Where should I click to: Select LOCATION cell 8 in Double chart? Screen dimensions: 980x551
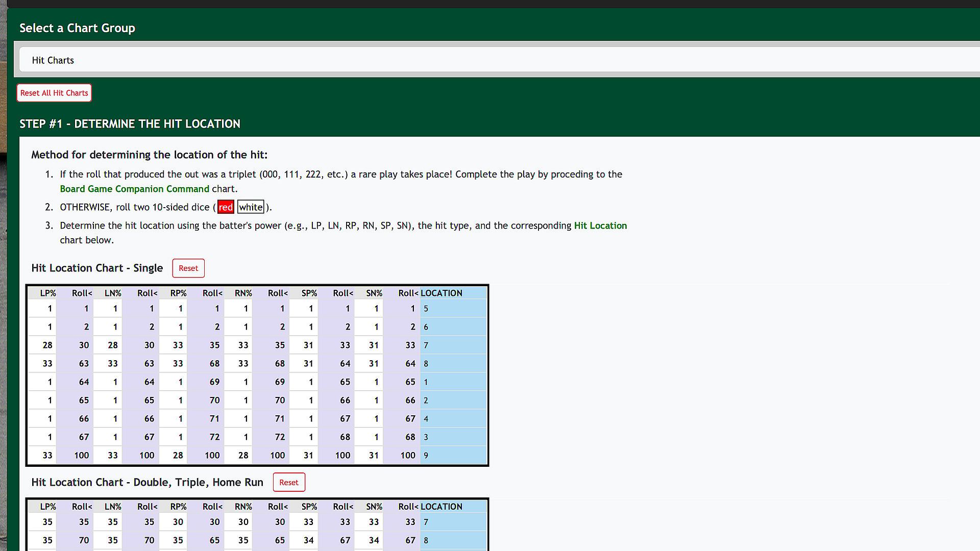click(453, 540)
